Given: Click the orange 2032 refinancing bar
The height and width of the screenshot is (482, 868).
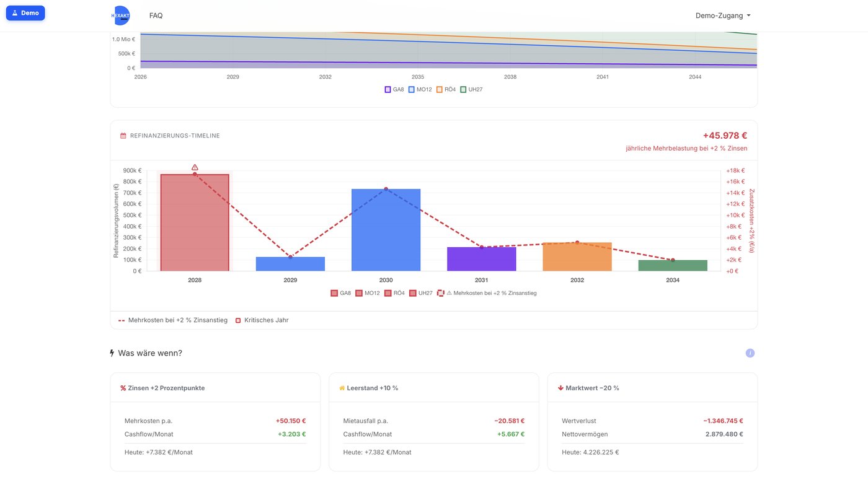Looking at the screenshot, I should (x=577, y=256).
